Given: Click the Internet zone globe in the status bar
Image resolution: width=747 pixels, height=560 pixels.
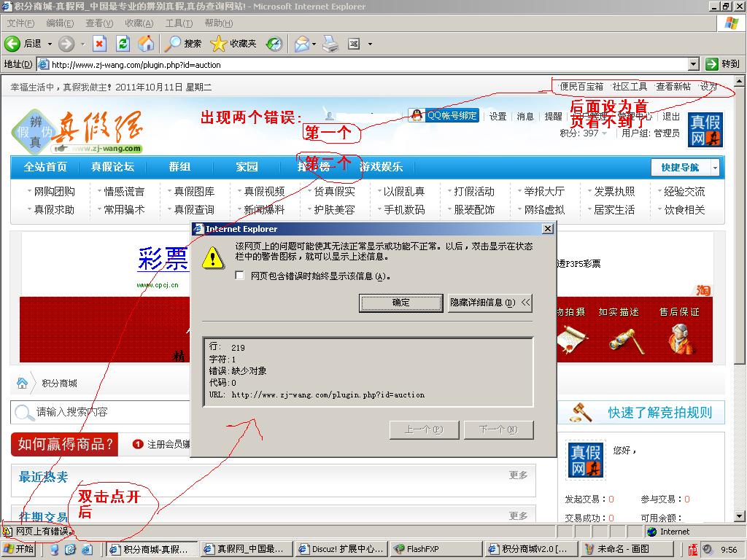Looking at the screenshot, I should [x=651, y=532].
